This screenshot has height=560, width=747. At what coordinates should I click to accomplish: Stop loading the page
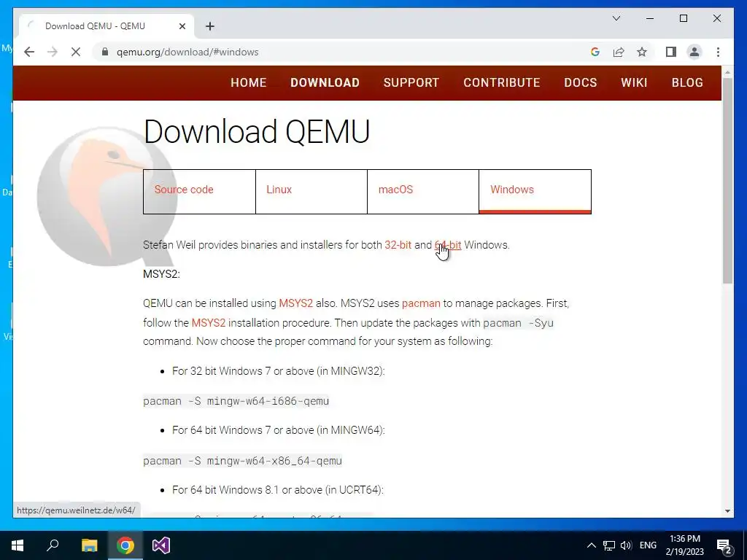pyautogui.click(x=76, y=52)
